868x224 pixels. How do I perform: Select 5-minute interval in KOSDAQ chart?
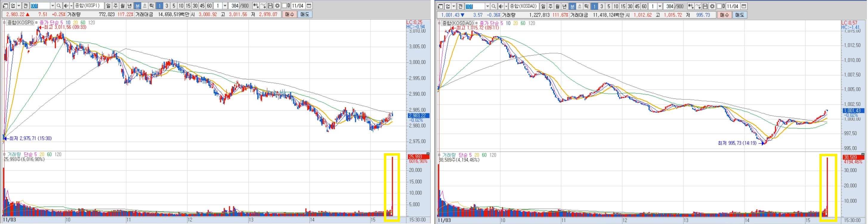[608, 6]
